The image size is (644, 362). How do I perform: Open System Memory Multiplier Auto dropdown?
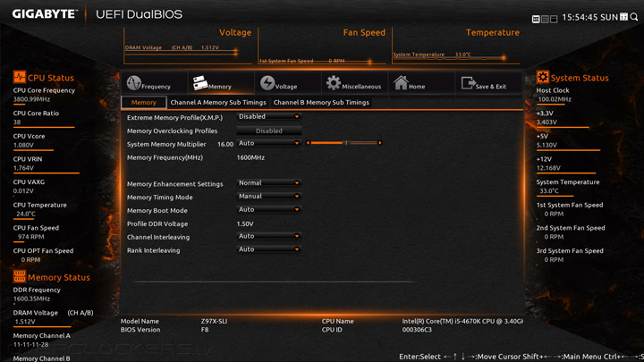point(269,143)
